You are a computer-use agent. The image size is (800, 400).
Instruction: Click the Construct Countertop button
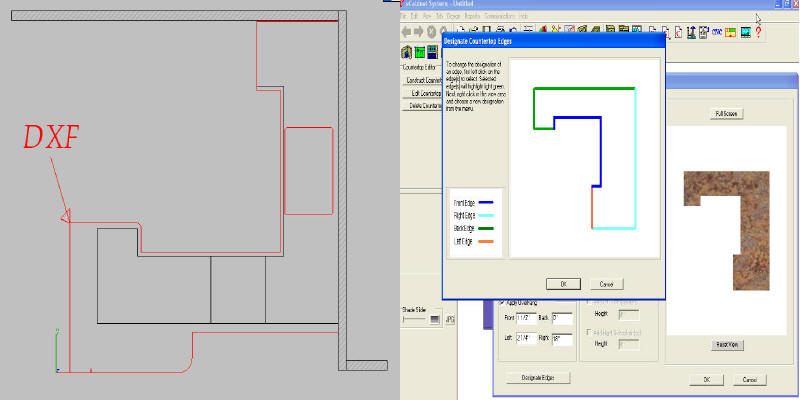coord(422,81)
